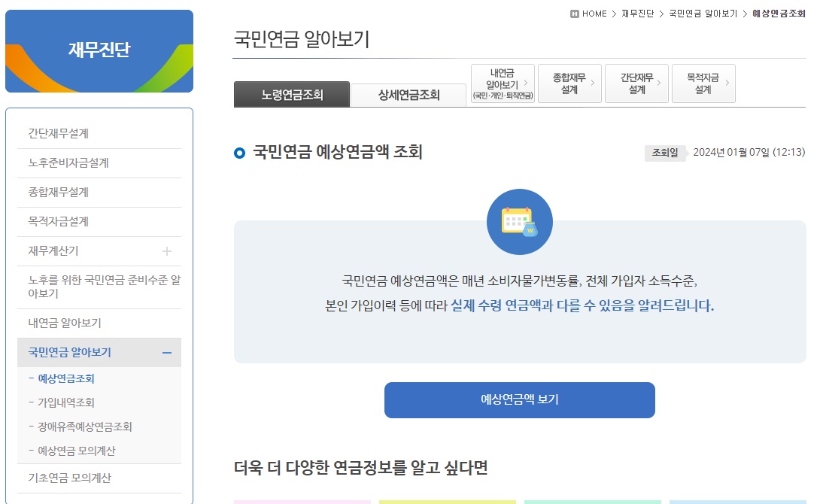The width and height of the screenshot is (826, 504).
Task: Open 예상연금조회 submenu item
Action: pos(66,378)
